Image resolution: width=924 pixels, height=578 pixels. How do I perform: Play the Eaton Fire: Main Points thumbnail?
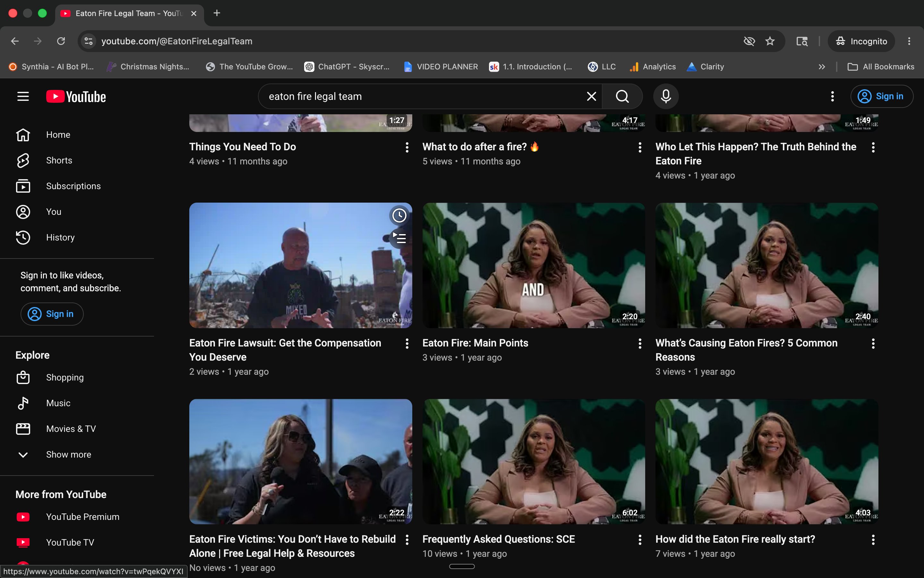534,265
